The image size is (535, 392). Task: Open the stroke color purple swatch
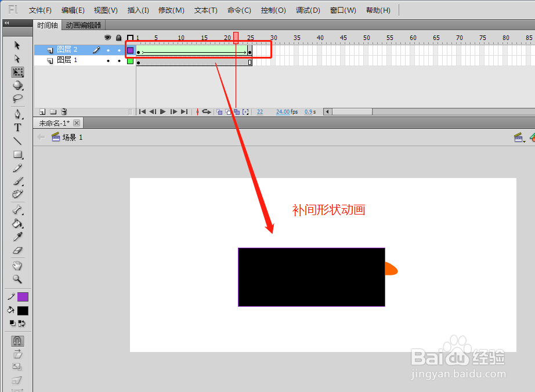[23, 297]
